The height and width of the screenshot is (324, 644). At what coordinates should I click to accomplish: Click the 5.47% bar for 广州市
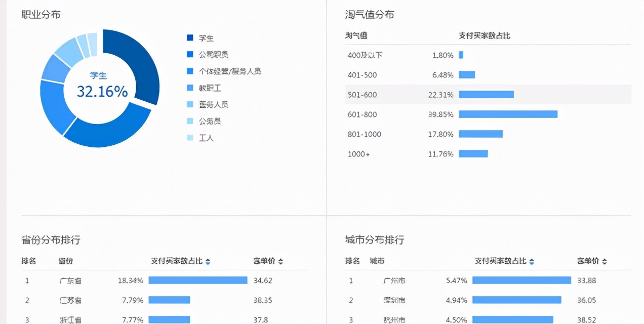(522, 280)
